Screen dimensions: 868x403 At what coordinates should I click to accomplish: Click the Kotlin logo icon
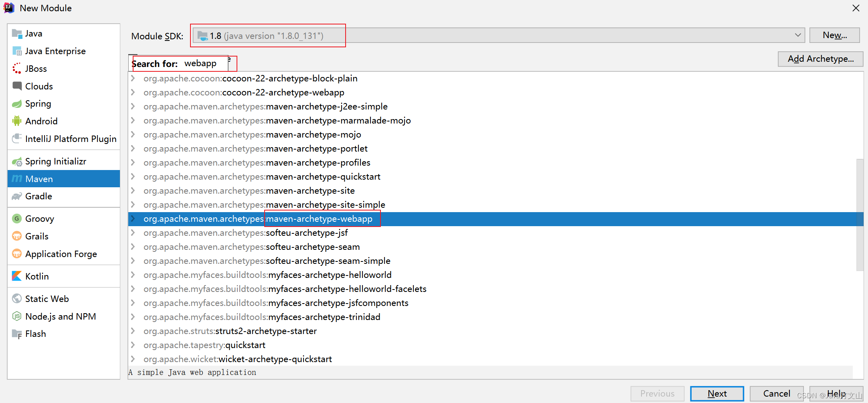pyautogui.click(x=17, y=276)
